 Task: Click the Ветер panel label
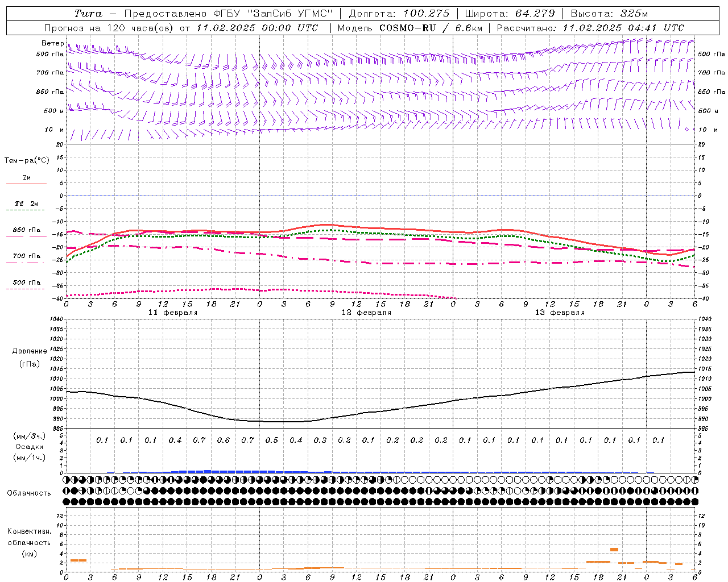[52, 43]
